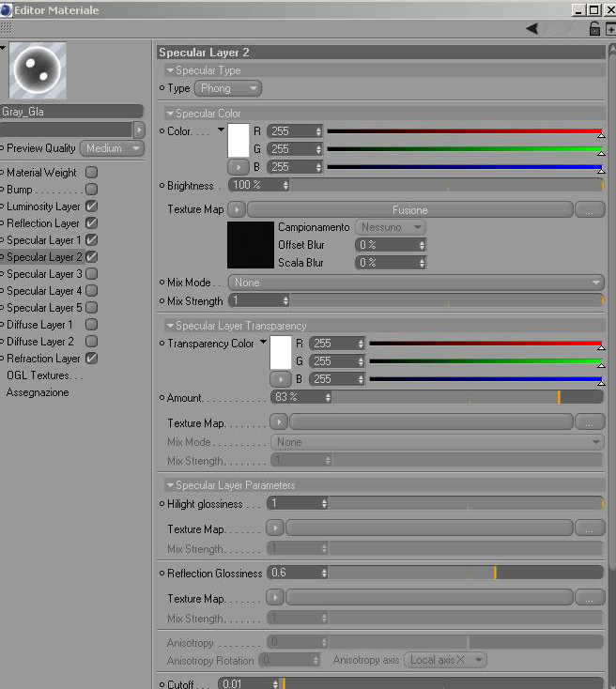Open the Preview Quality Medium dropdown
Image resolution: width=616 pixels, height=689 pixels.
(x=112, y=148)
